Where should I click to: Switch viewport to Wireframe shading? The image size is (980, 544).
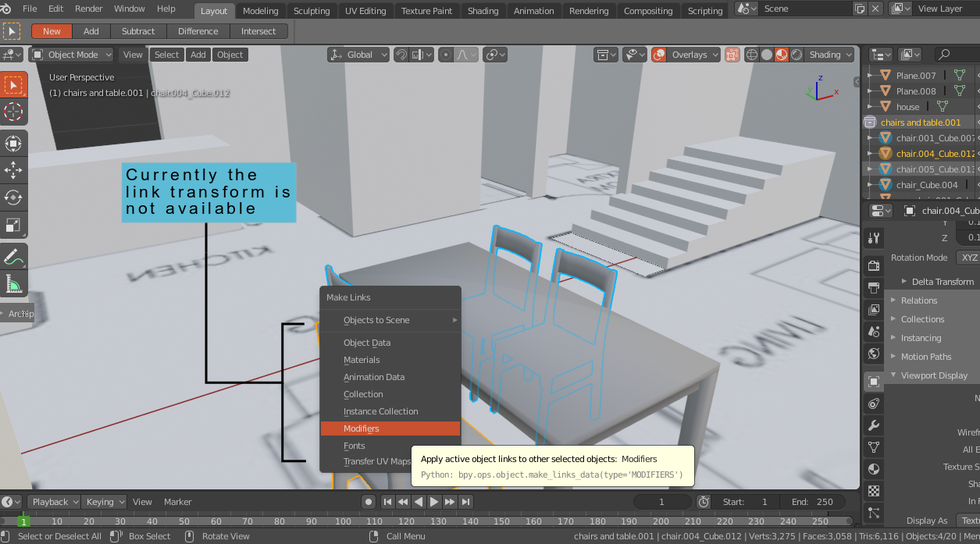click(x=752, y=55)
